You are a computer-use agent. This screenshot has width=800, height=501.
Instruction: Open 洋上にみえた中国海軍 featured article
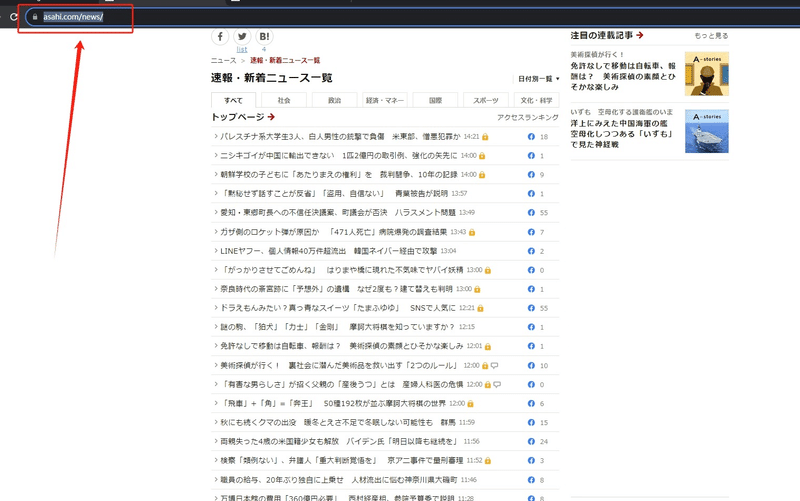622,134
